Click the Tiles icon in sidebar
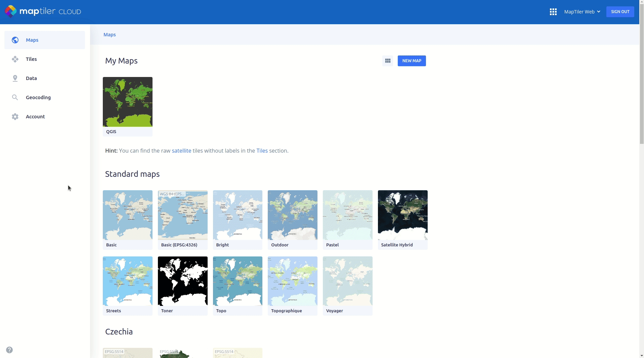This screenshot has height=358, width=644. (x=15, y=59)
